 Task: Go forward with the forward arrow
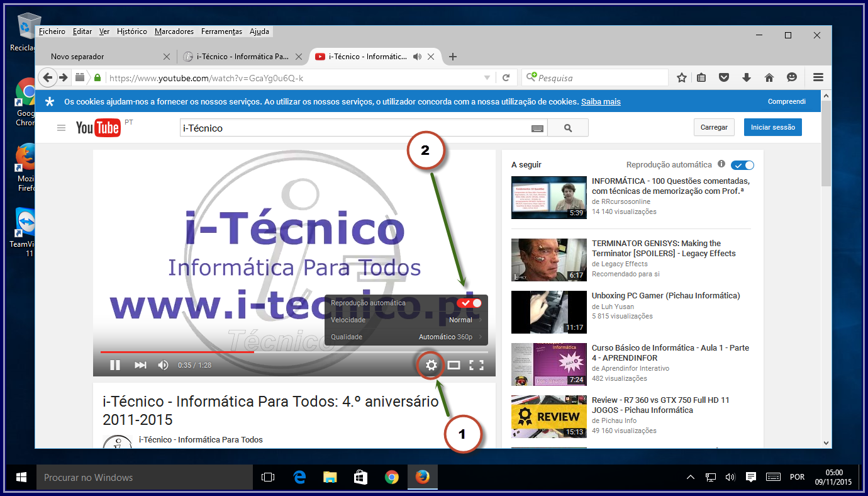[x=64, y=77]
